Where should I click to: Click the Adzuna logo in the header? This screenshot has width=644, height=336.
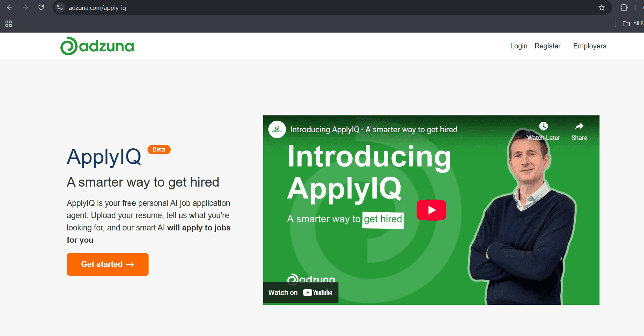click(97, 46)
